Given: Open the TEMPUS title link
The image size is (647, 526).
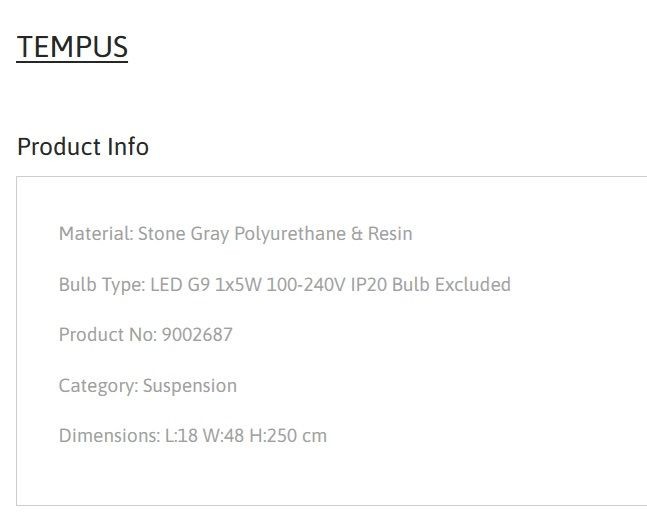Looking at the screenshot, I should point(72,47).
